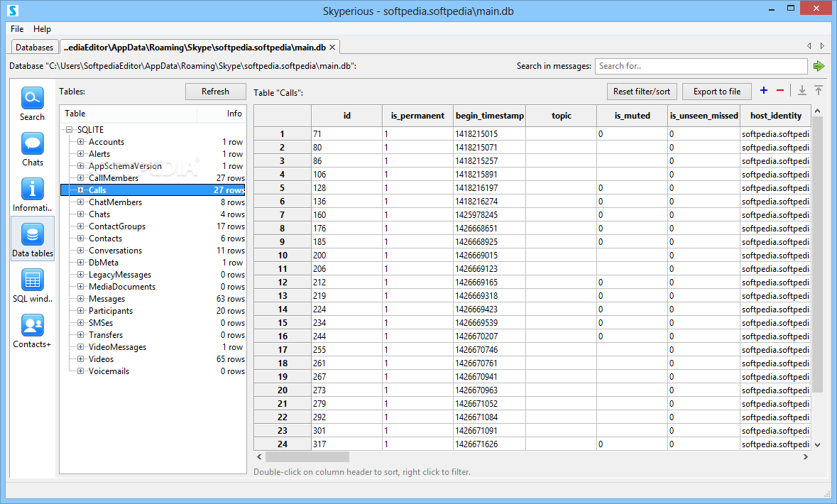This screenshot has height=504, width=837.
Task: Click the green search arrow icon
Action: click(819, 66)
